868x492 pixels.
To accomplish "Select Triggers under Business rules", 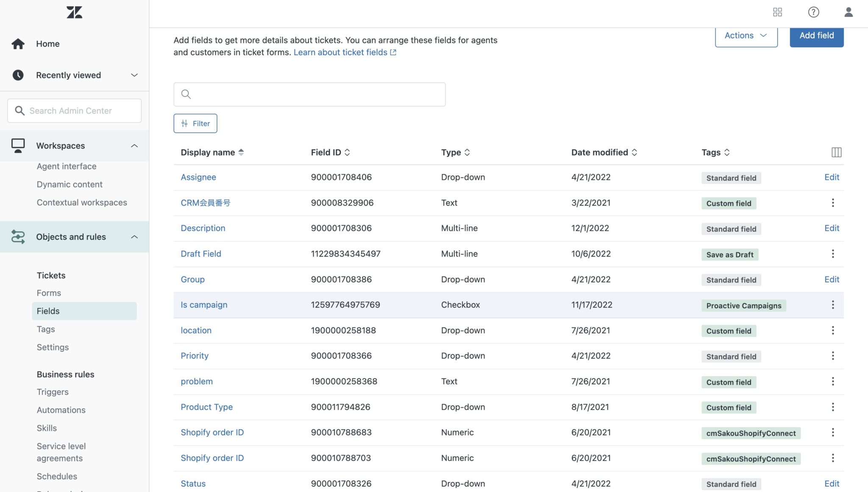I will (52, 391).
